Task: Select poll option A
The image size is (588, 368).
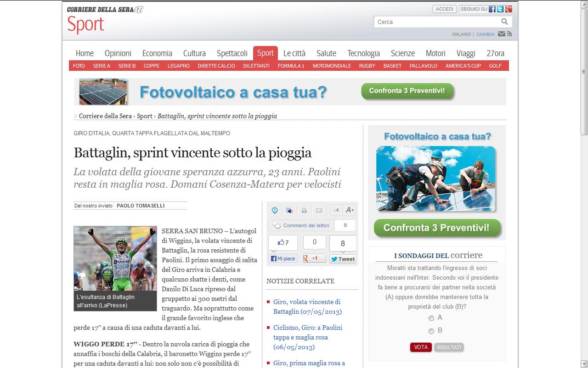Action: [431, 318]
